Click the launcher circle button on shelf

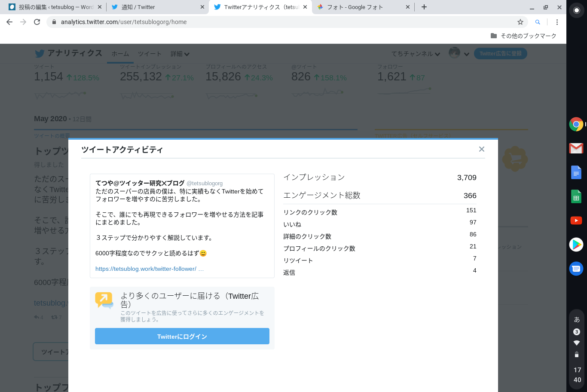[577, 10]
